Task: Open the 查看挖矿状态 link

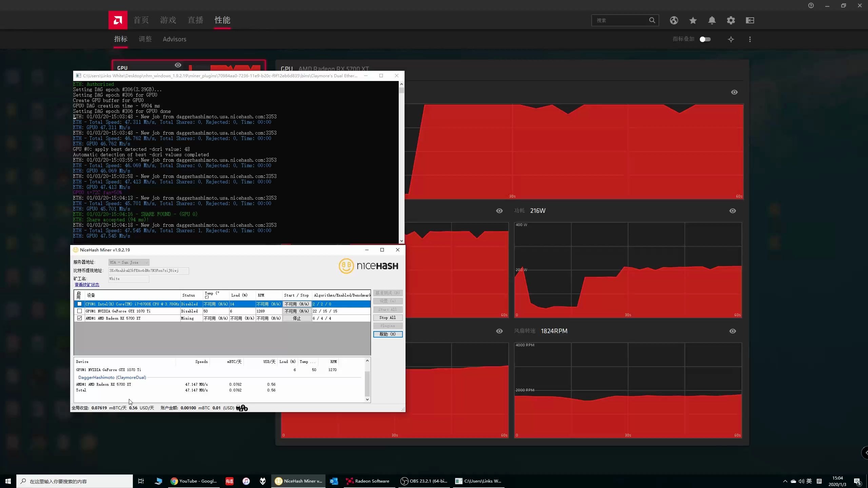Action: click(87, 285)
